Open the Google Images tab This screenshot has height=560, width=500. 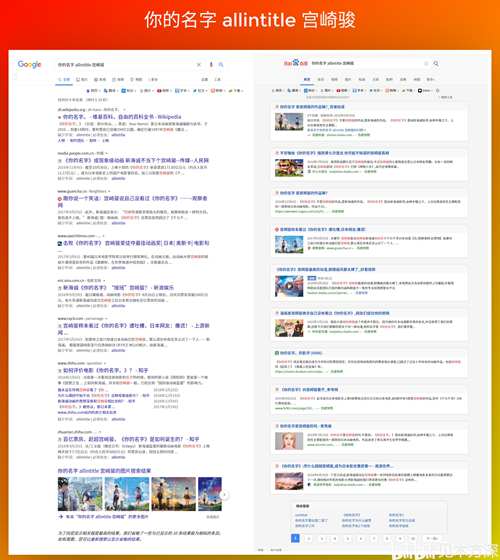[82, 79]
